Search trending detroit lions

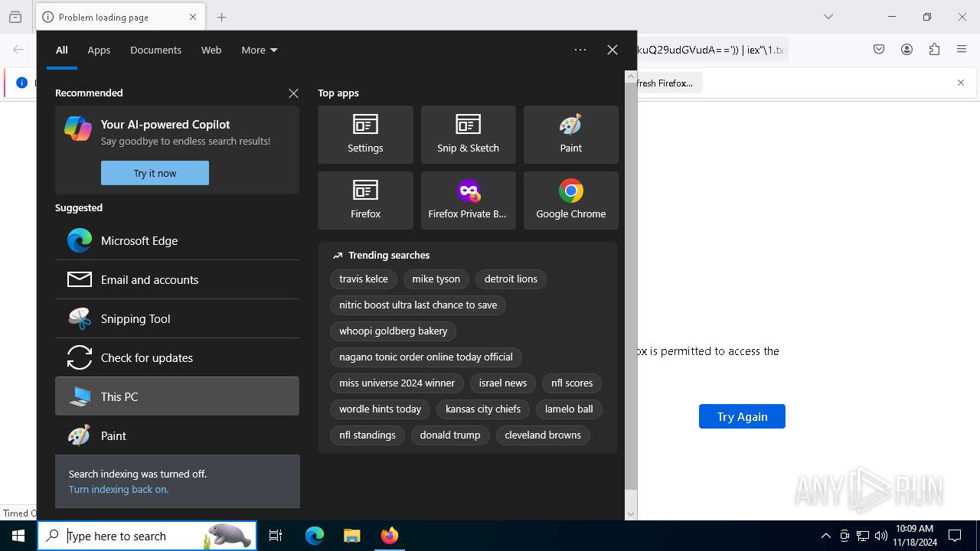click(x=511, y=279)
